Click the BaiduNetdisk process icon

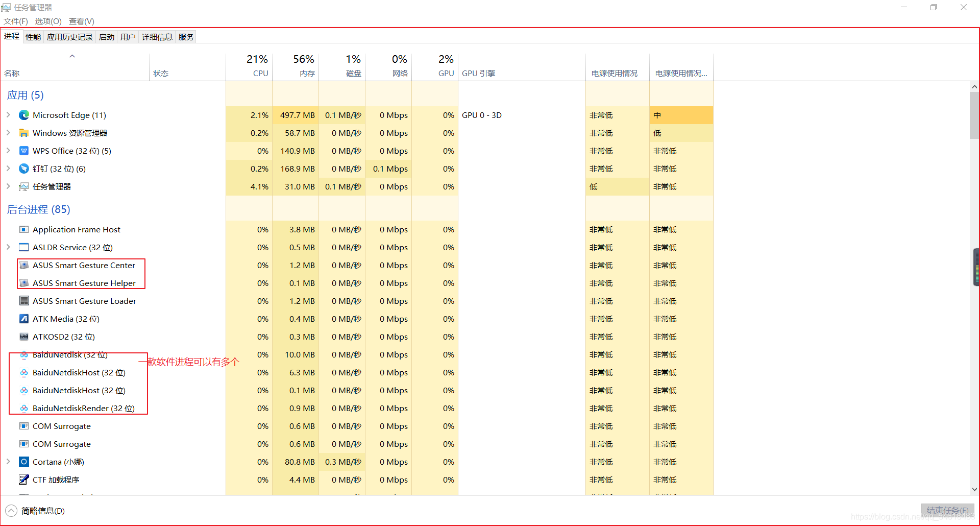[x=23, y=355]
